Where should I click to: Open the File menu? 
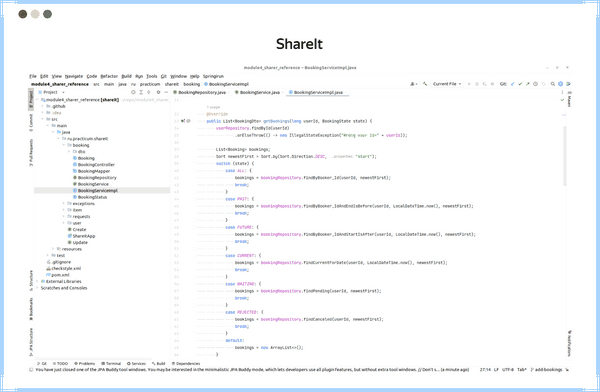click(33, 76)
